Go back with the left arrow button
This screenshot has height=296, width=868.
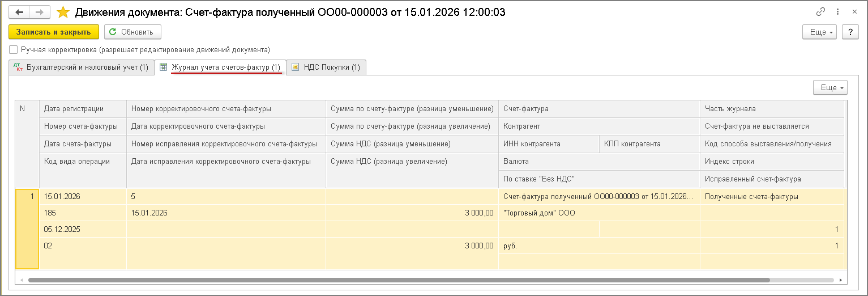pyautogui.click(x=20, y=12)
